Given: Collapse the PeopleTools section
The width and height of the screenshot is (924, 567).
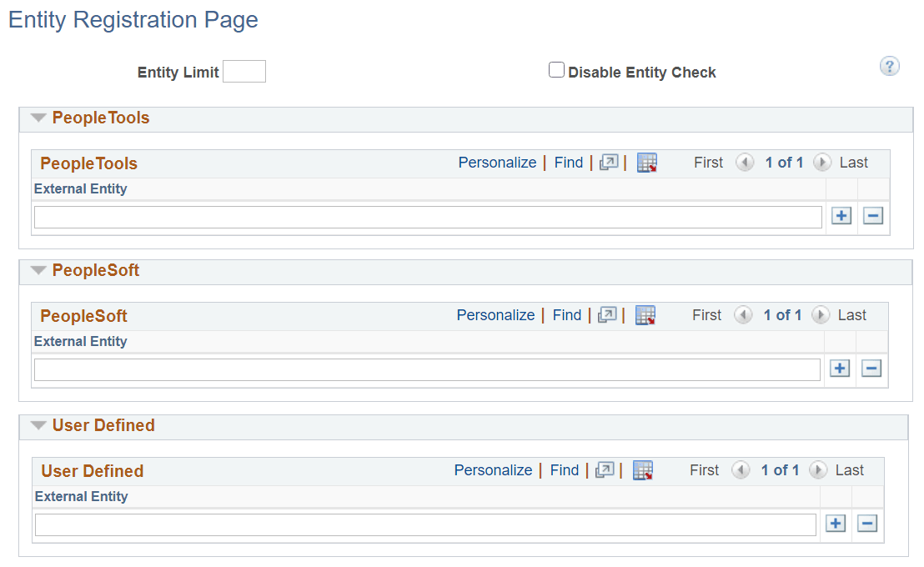Looking at the screenshot, I should [38, 118].
